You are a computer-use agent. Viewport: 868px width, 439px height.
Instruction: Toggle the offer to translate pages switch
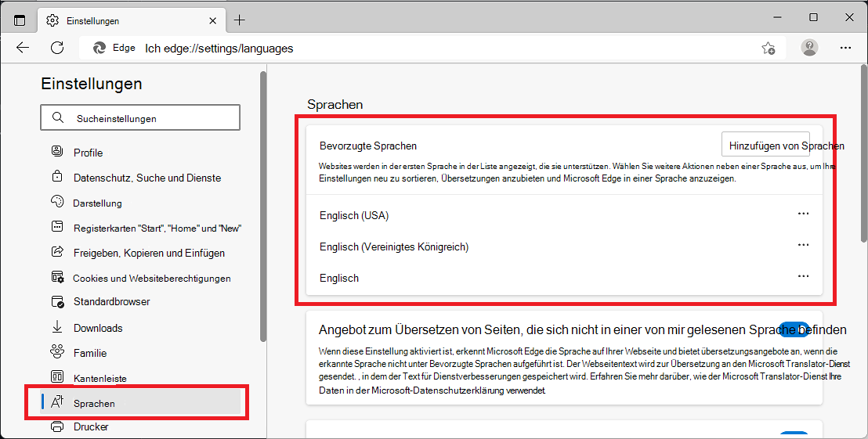click(x=794, y=329)
